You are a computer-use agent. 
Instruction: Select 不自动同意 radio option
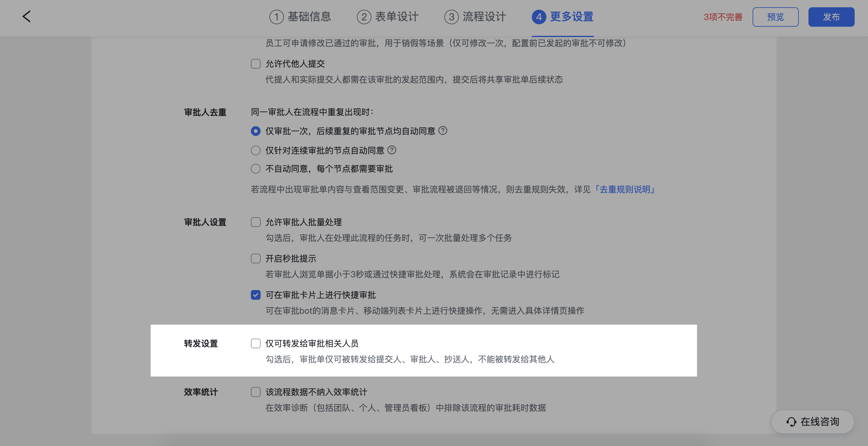(256, 169)
